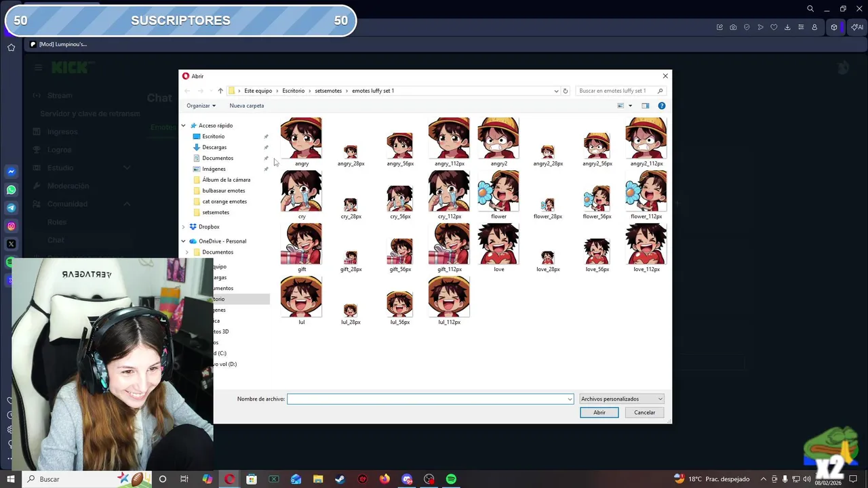
Task: Open Opera privacy shield icon
Action: (747, 27)
